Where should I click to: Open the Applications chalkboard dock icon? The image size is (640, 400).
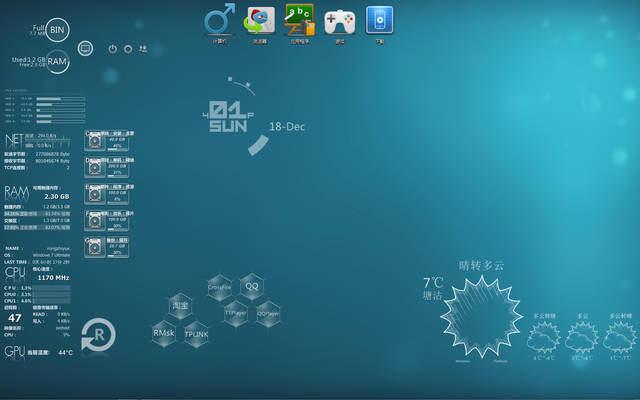(299, 19)
